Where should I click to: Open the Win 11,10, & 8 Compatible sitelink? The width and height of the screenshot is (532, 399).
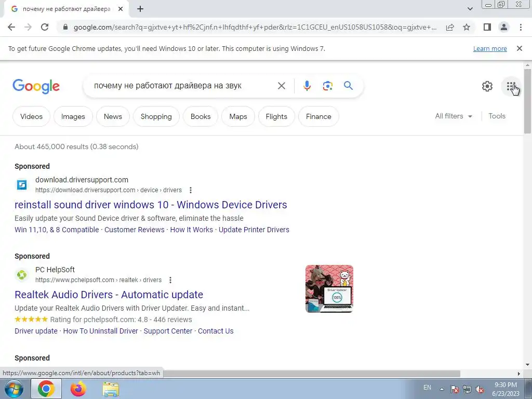tap(57, 230)
